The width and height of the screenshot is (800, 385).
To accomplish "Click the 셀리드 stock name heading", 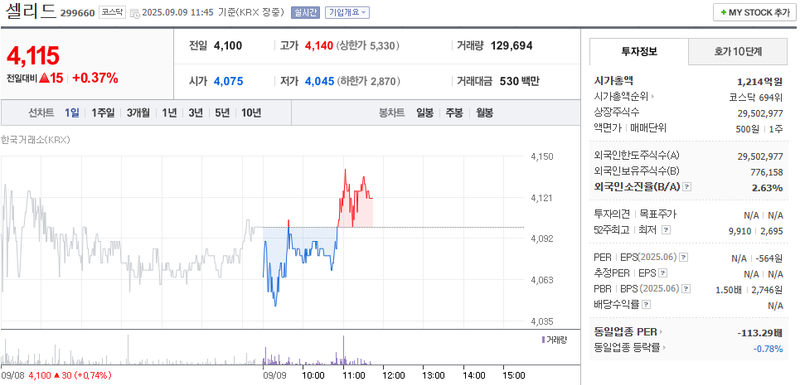I will pos(30,11).
